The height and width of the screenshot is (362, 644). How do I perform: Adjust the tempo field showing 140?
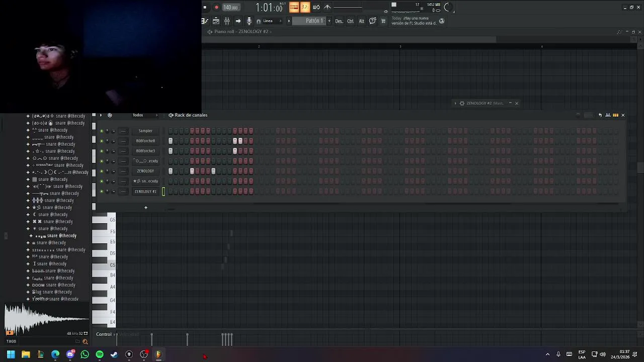tap(230, 7)
